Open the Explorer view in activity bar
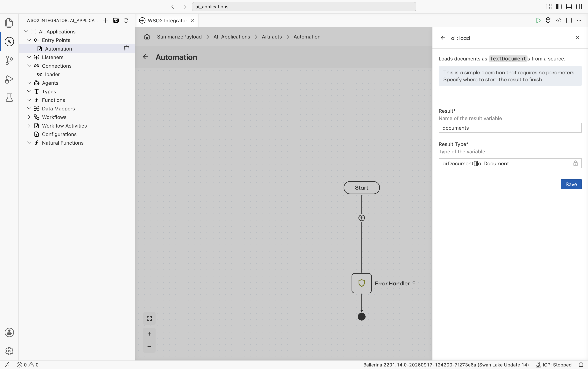The image size is (588, 369). point(9,23)
